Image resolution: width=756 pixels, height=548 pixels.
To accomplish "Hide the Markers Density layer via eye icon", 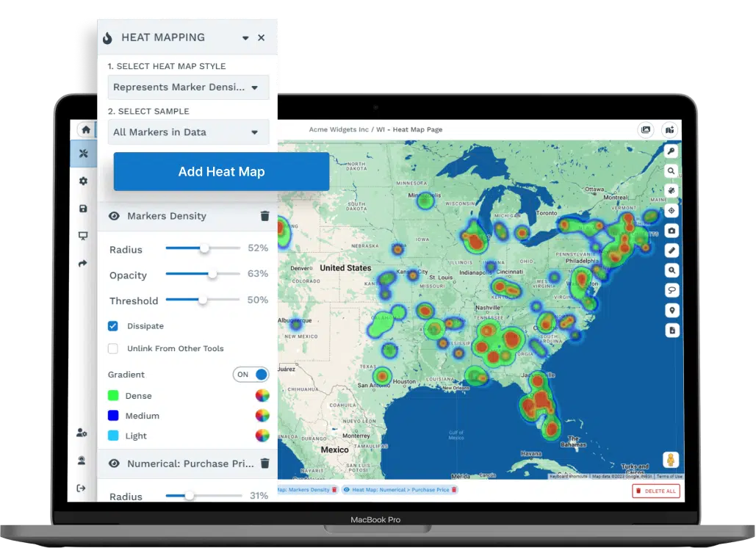I will [114, 216].
